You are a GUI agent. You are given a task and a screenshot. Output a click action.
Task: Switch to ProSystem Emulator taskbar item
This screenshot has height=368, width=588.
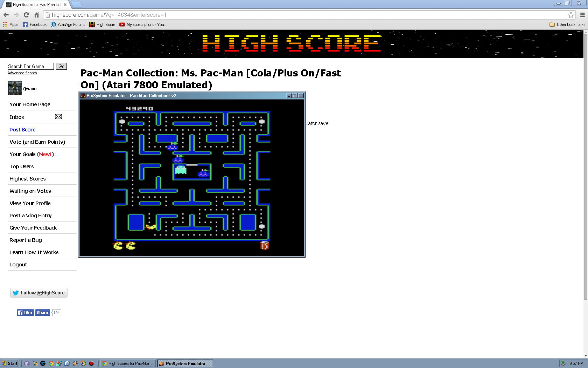[185, 363]
